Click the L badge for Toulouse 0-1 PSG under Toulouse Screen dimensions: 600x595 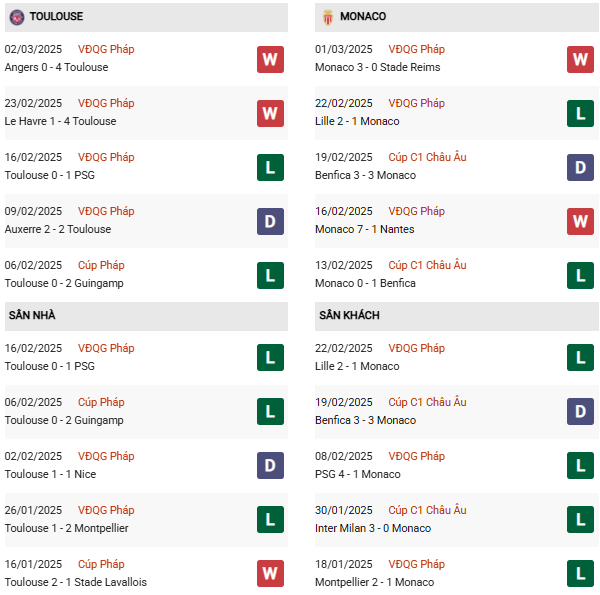pos(270,167)
